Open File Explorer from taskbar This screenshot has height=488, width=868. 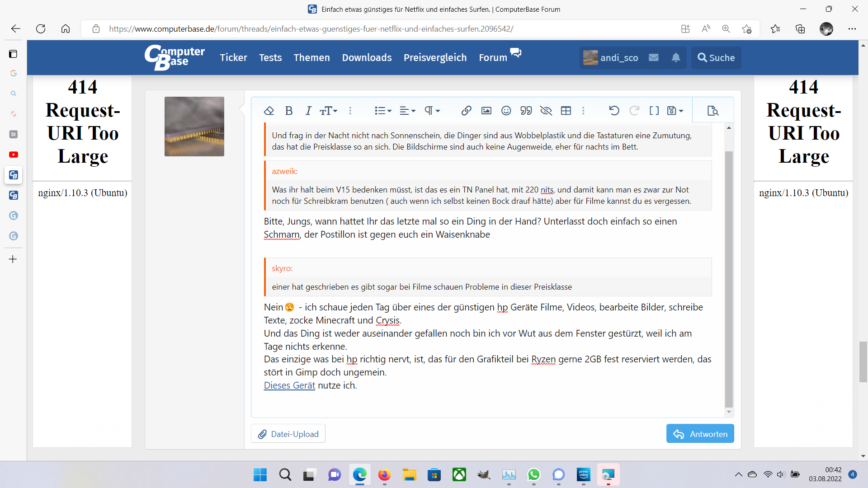pyautogui.click(x=410, y=475)
